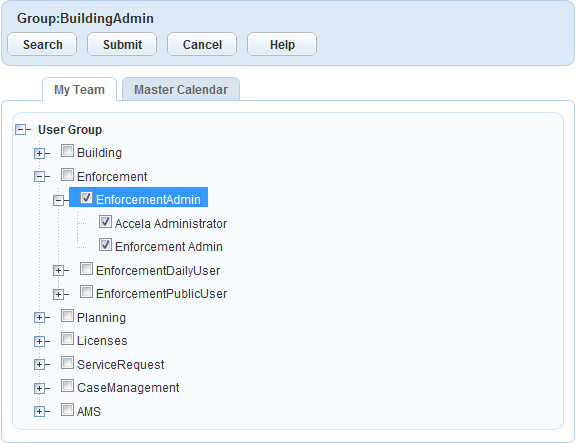Open the Help button
This screenshot has height=443, width=578.
[x=282, y=44]
